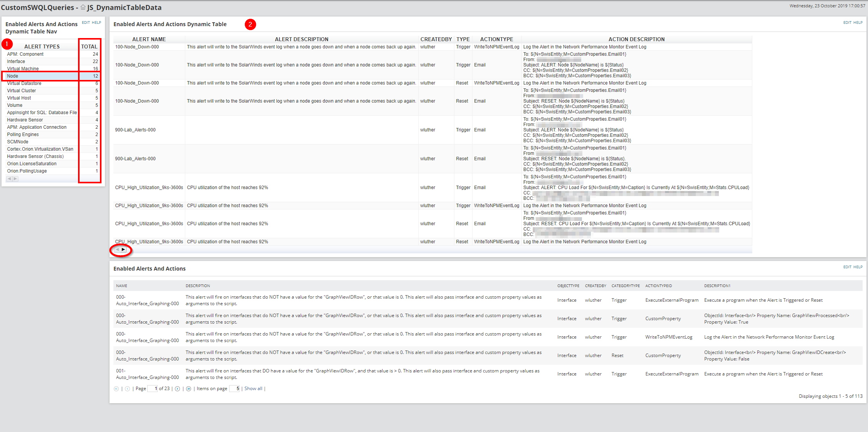
Task: Go to previous page in Enabled Alerts pager
Action: click(x=127, y=389)
